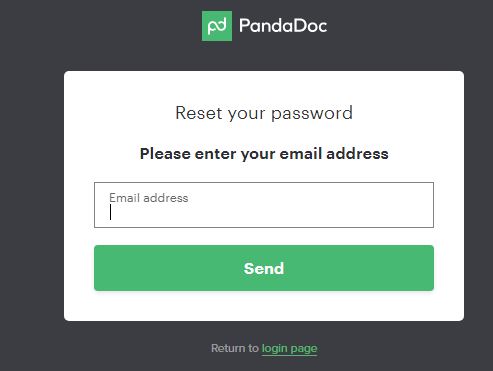Place cursor inside the email text box
493x371 pixels.
click(264, 205)
